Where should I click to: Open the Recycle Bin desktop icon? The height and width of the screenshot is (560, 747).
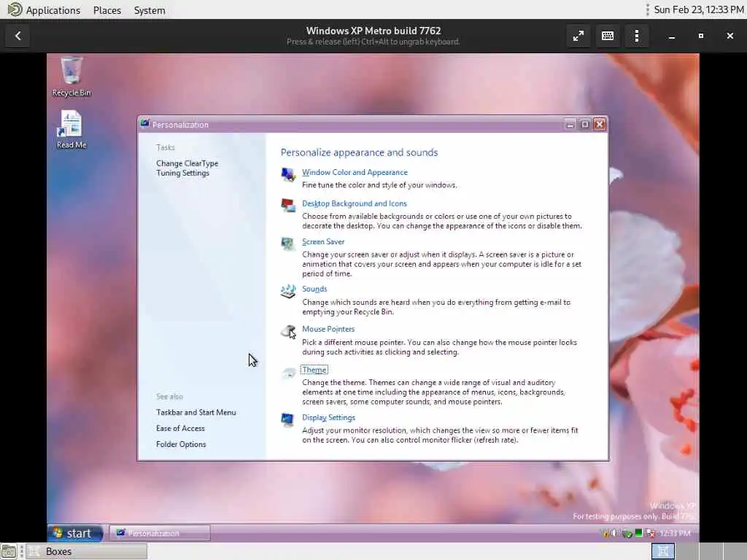(x=71, y=77)
